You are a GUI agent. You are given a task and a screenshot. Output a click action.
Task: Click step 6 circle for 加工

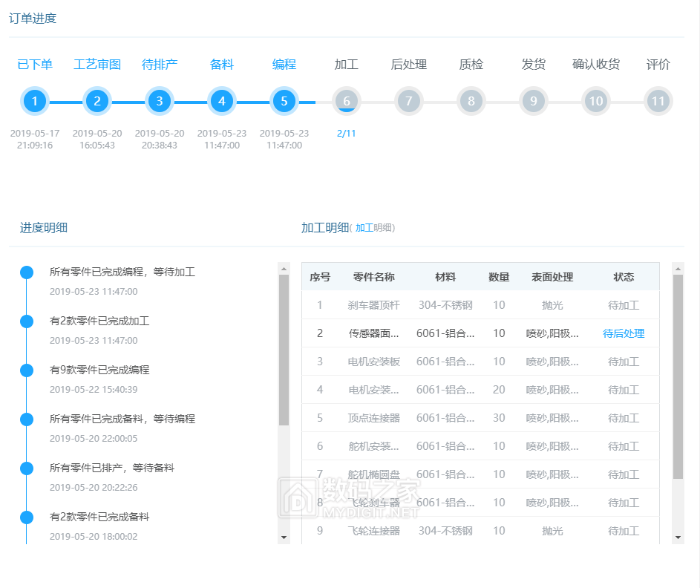tap(347, 102)
